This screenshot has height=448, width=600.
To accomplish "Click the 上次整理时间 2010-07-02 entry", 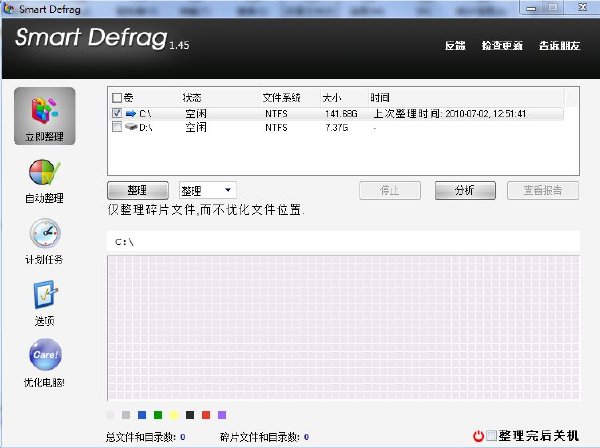I will click(x=450, y=114).
